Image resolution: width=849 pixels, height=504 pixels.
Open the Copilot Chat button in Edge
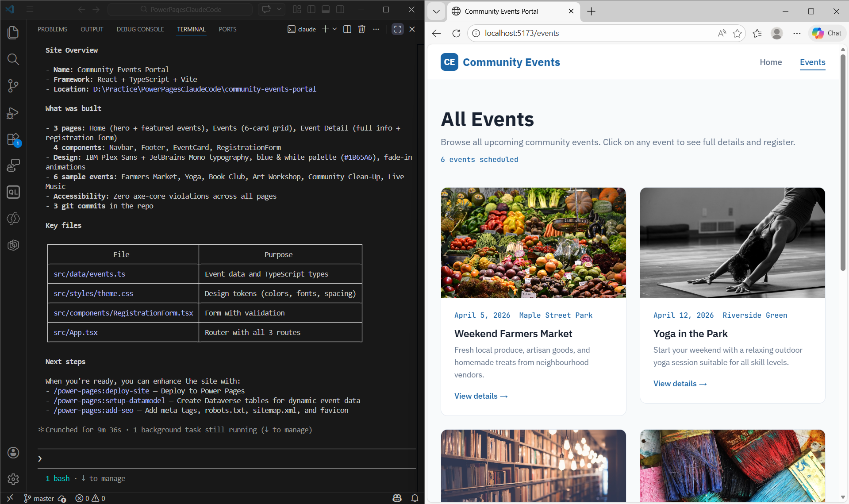pyautogui.click(x=827, y=33)
